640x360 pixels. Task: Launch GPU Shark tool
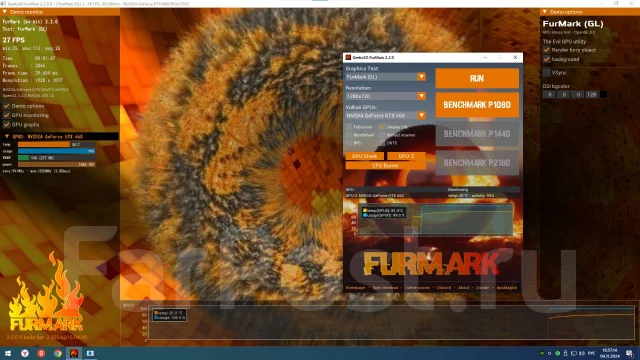pos(364,156)
